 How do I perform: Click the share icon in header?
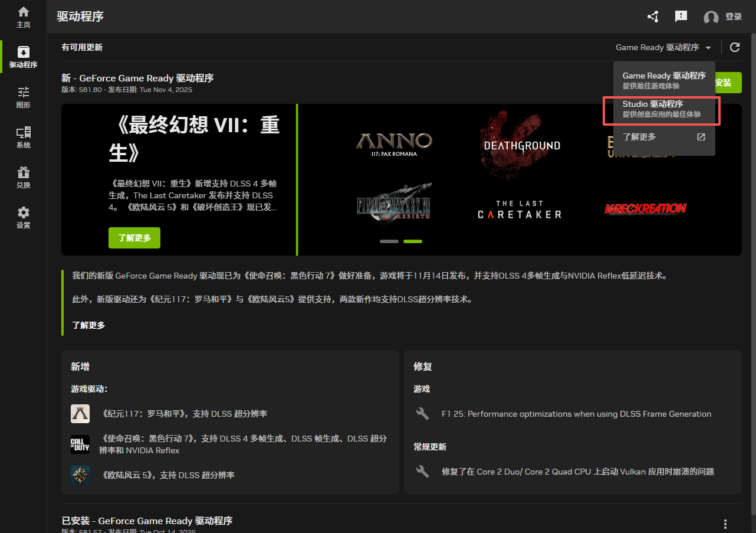coord(653,17)
